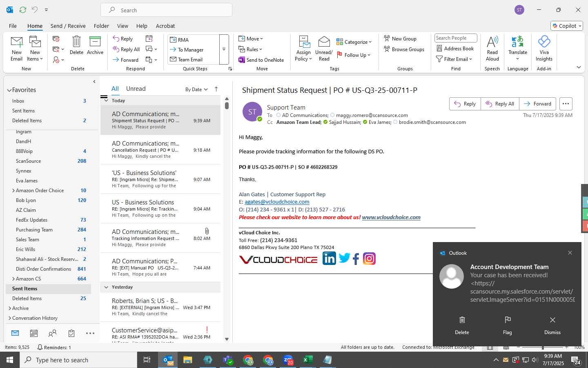
Task: Click the Search People field
Action: [456, 38]
